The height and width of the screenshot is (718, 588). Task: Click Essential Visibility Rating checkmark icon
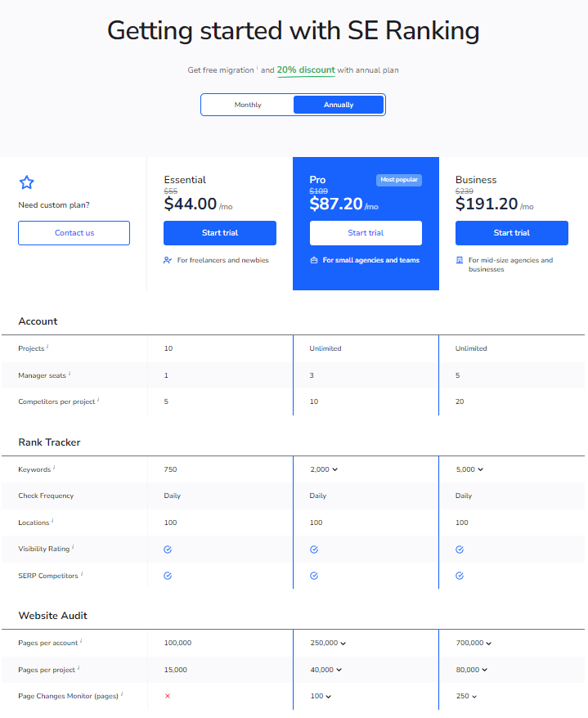pyautogui.click(x=168, y=550)
